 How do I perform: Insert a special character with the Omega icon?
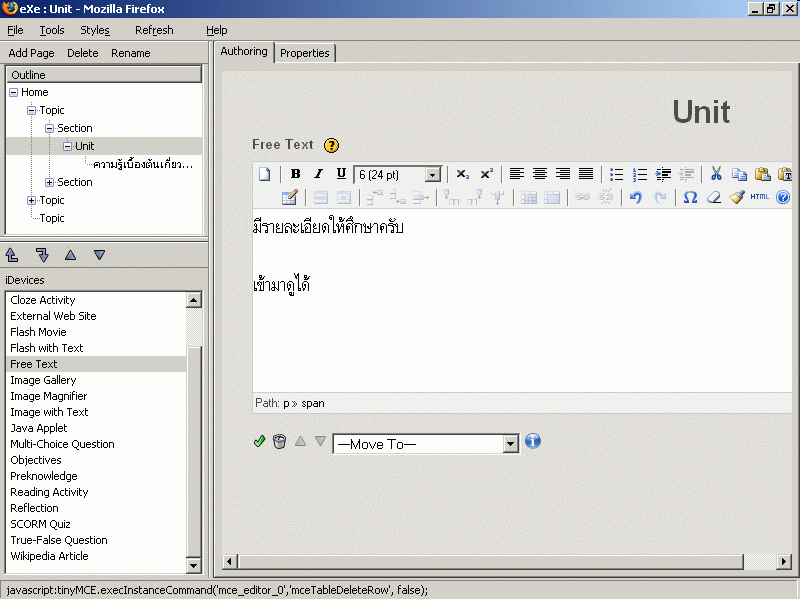[x=690, y=197]
